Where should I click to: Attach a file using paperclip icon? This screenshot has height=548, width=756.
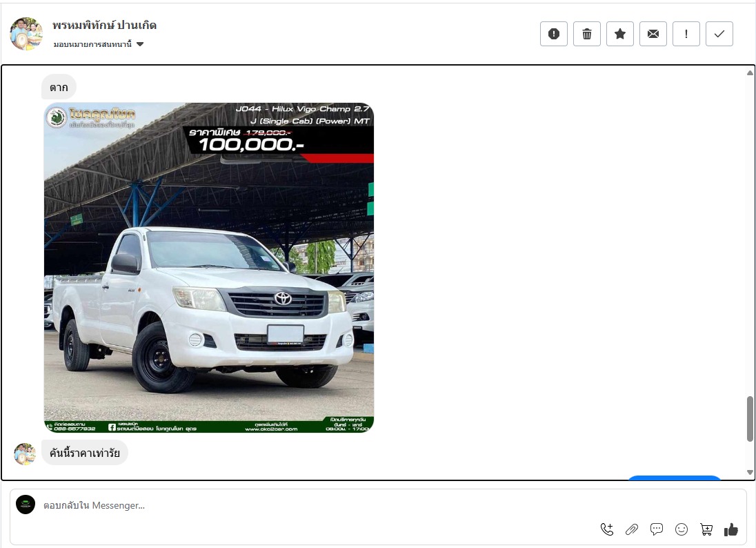(x=632, y=529)
